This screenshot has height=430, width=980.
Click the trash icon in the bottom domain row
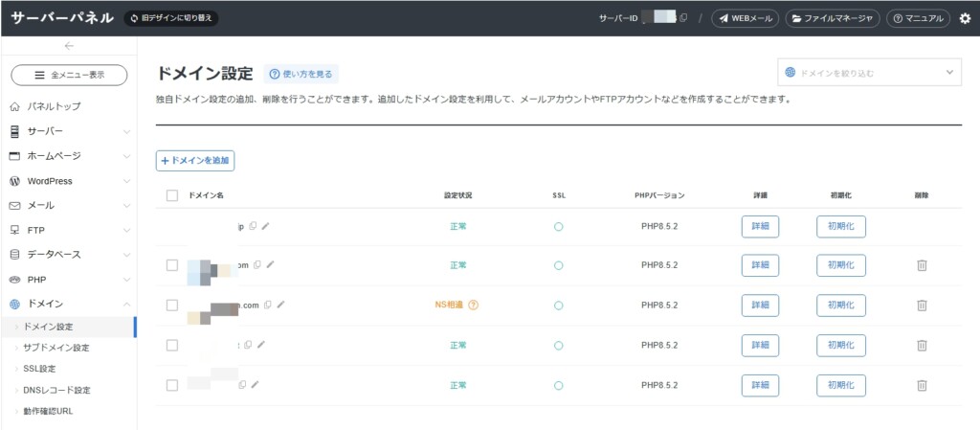coord(922,385)
